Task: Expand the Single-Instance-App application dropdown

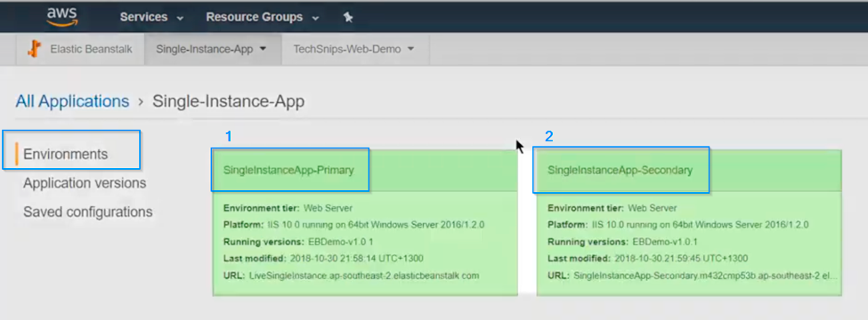Action: point(211,49)
